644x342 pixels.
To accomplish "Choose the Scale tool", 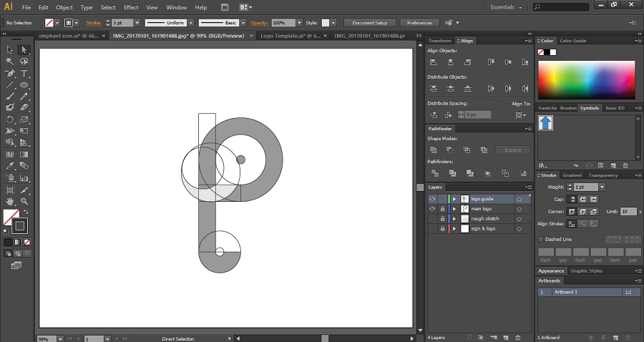I will coord(24,119).
